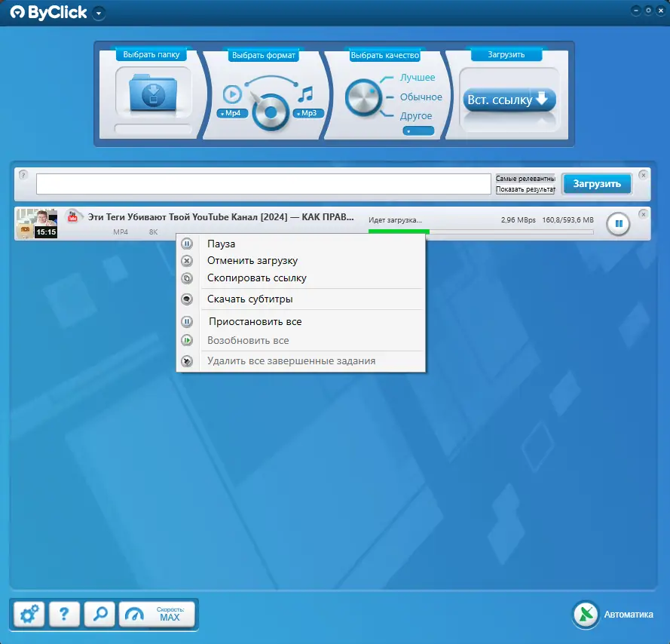Image resolution: width=670 pixels, height=644 pixels.
Task: Click the 8K quality label of the download
Action: click(x=154, y=232)
